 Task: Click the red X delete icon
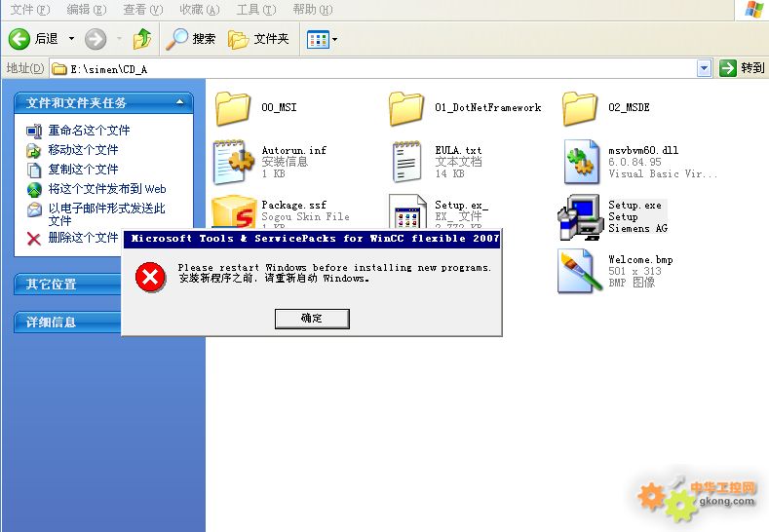pos(33,239)
